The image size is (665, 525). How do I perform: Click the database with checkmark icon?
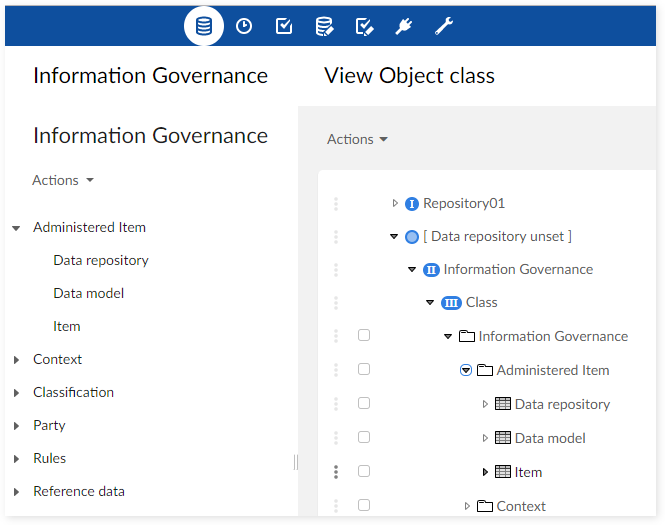[324, 27]
